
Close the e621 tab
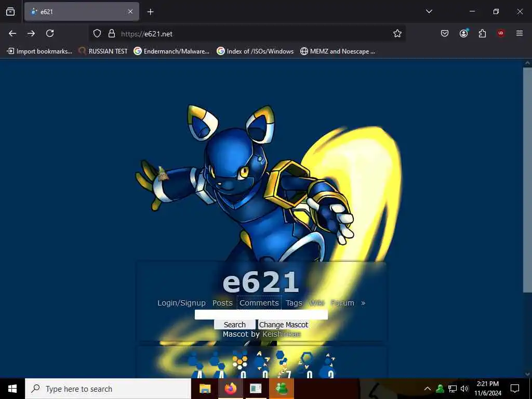(x=130, y=12)
